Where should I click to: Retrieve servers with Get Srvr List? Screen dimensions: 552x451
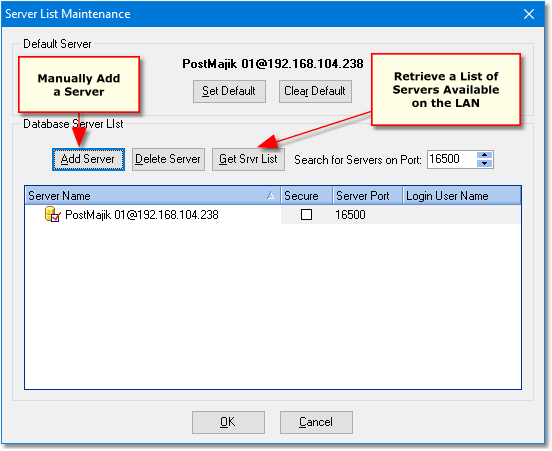click(x=248, y=159)
